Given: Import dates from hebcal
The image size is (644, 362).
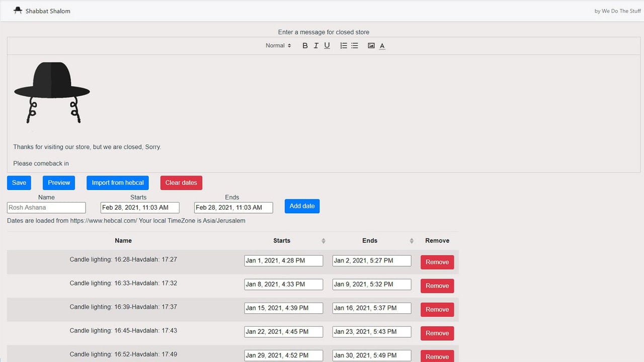Looking at the screenshot, I should 118,183.
